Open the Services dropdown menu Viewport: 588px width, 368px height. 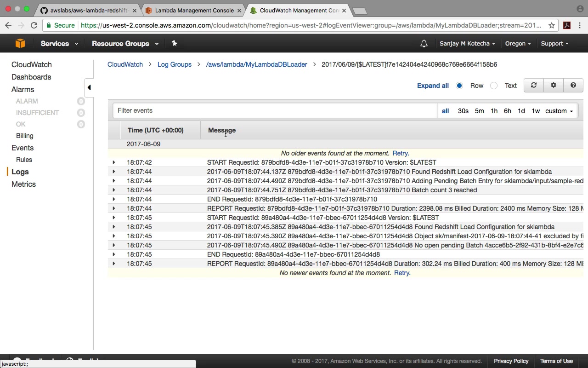59,44
